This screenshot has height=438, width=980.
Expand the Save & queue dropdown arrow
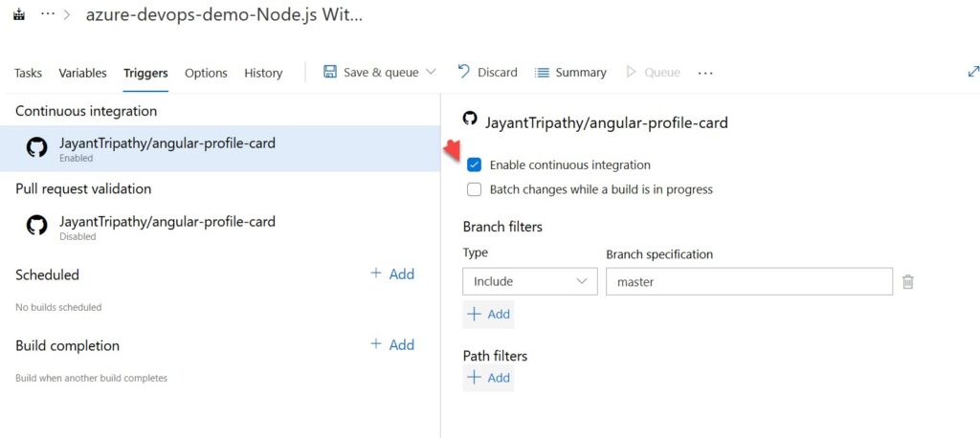[x=431, y=72]
